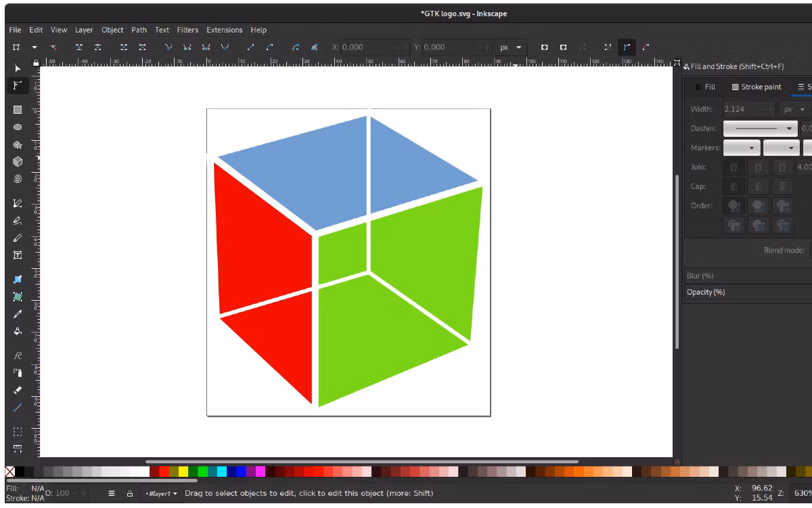Screen dimensions: 812x508
Task: Pick the Connector tool
Action: pos(18,407)
